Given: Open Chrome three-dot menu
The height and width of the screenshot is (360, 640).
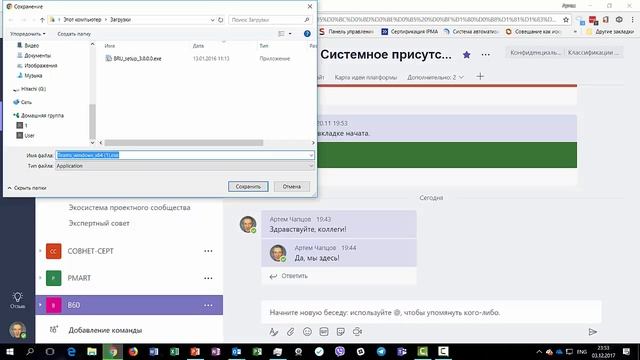Looking at the screenshot, I should click(633, 20).
